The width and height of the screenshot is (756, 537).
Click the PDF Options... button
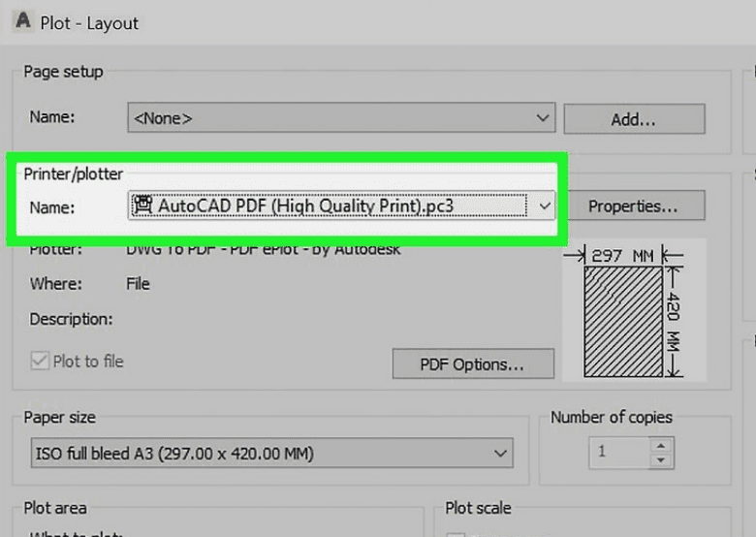click(473, 363)
